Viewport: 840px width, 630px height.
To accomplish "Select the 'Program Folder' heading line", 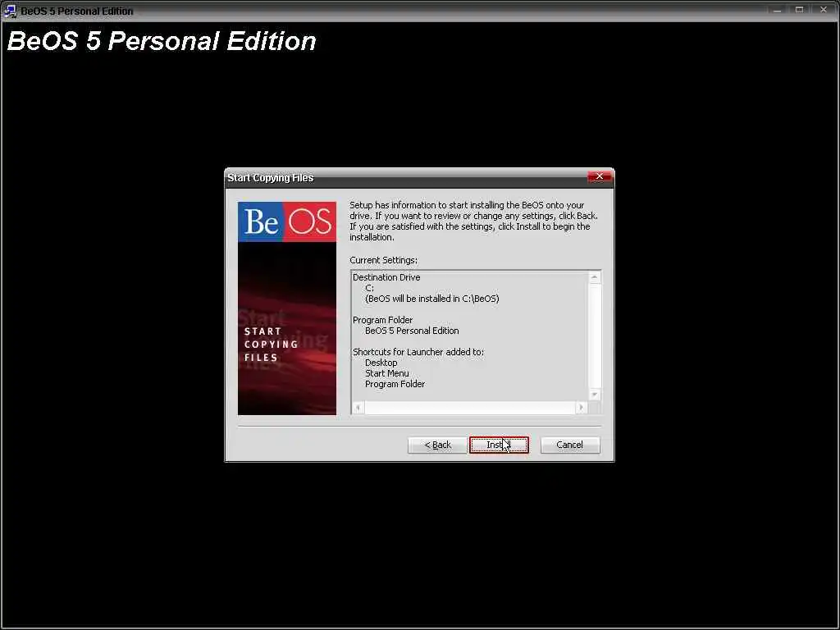I will (382, 320).
